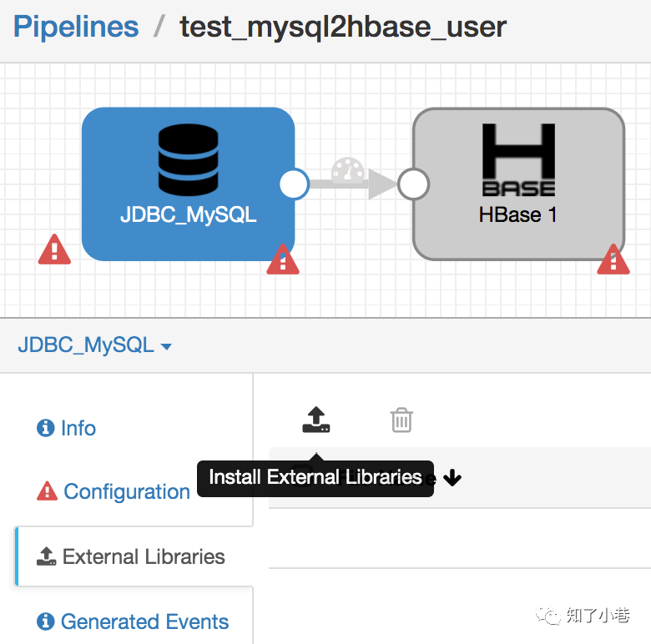Open the Configuration tab
The image size is (651, 644).
(x=126, y=491)
